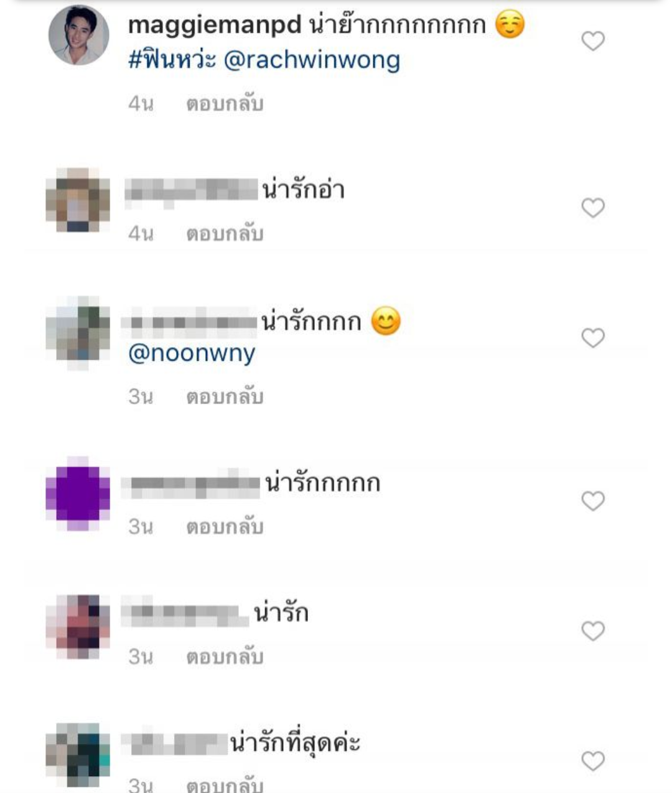This screenshot has width=672, height=793.
Task: Open the maggiemanpd username link
Action: (x=215, y=26)
